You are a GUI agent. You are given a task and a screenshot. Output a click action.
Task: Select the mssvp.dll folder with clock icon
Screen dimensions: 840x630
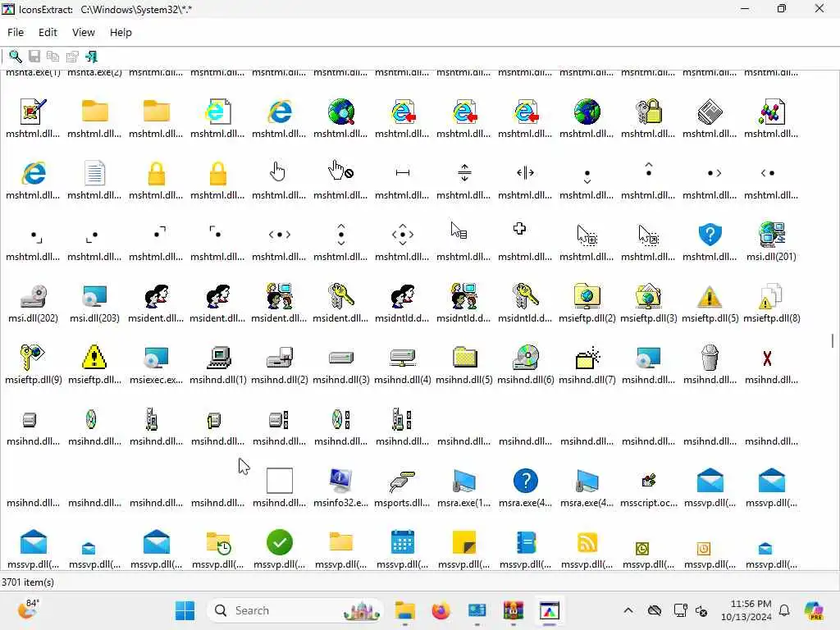coord(218,542)
